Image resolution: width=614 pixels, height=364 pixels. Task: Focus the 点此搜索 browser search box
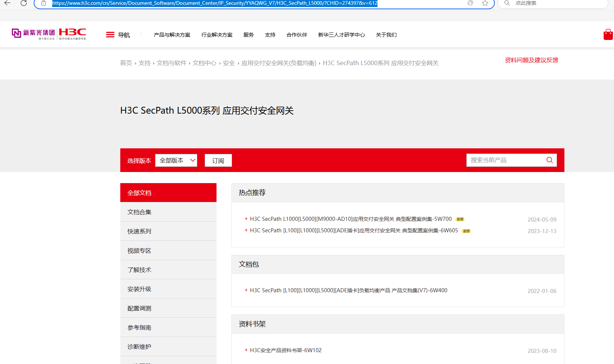pyautogui.click(x=553, y=3)
